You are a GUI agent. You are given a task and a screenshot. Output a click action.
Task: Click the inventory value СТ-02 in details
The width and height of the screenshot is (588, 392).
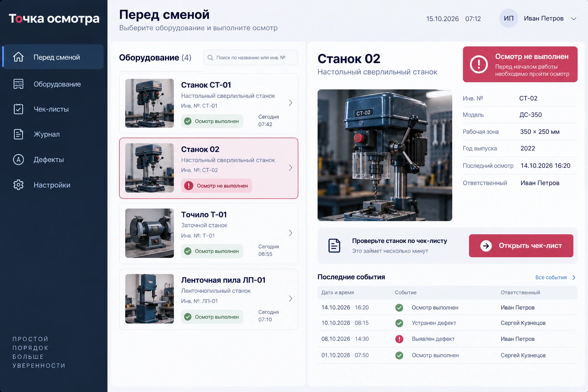coord(528,98)
